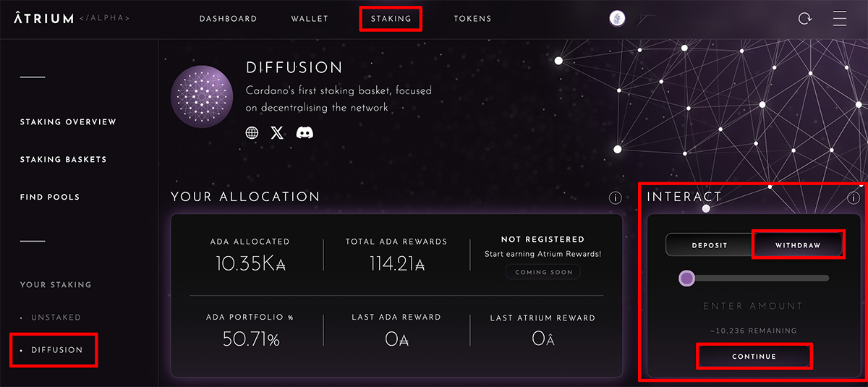The height and width of the screenshot is (387, 868).
Task: Switch to Deposit mode
Action: [x=709, y=245]
